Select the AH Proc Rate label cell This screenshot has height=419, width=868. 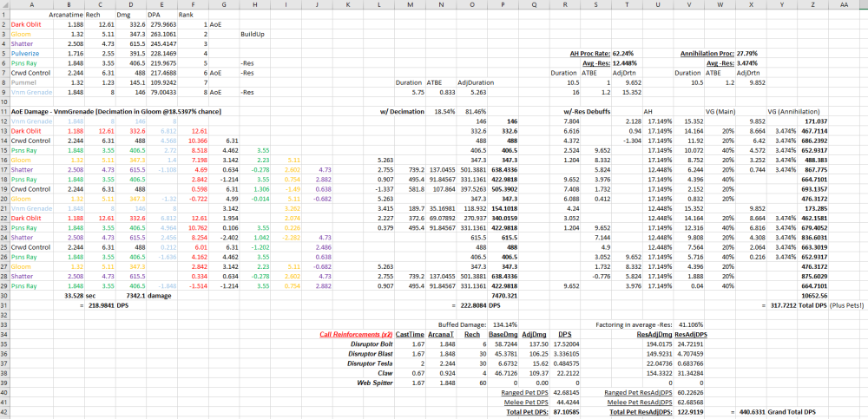(590, 54)
